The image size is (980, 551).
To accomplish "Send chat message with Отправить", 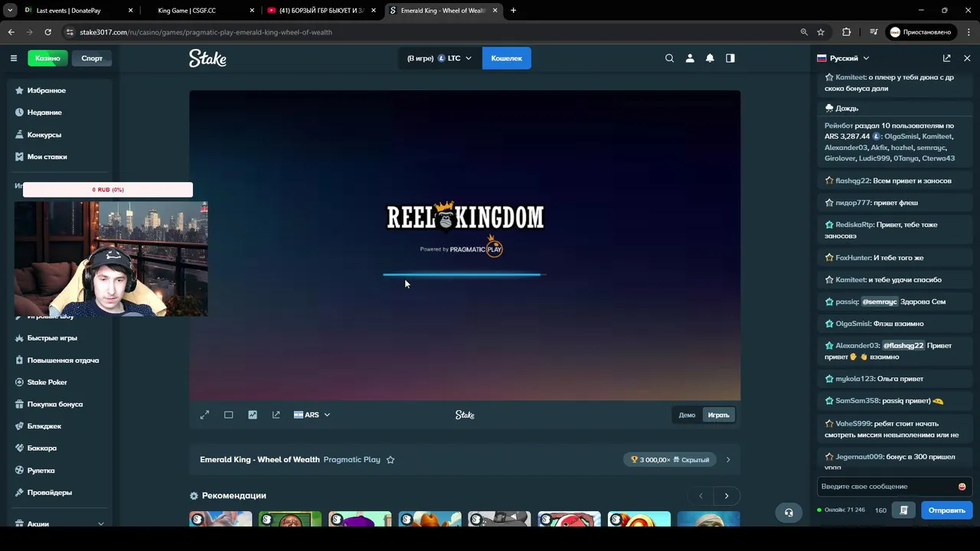I will coord(947,510).
